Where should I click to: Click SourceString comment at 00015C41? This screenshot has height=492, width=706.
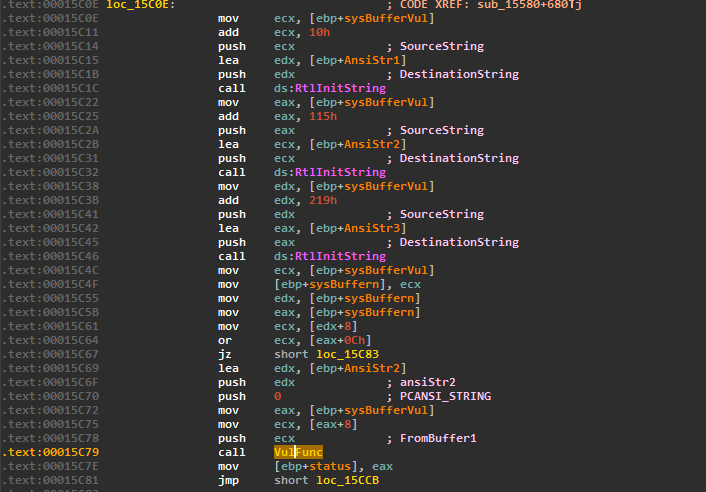442,214
